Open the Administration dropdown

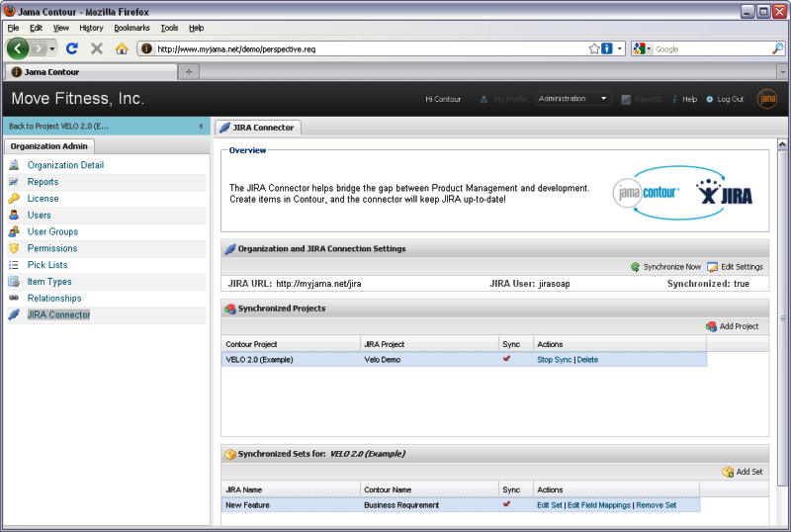(x=572, y=99)
